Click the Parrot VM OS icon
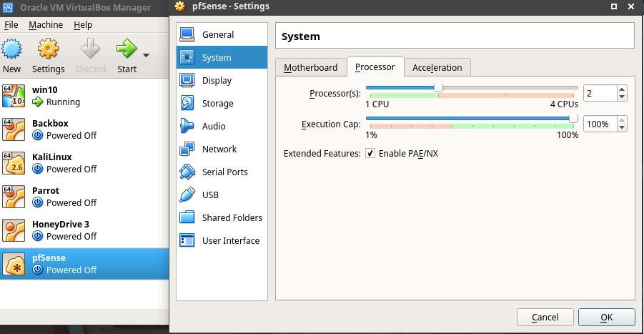This screenshot has height=334, width=644. 14,197
